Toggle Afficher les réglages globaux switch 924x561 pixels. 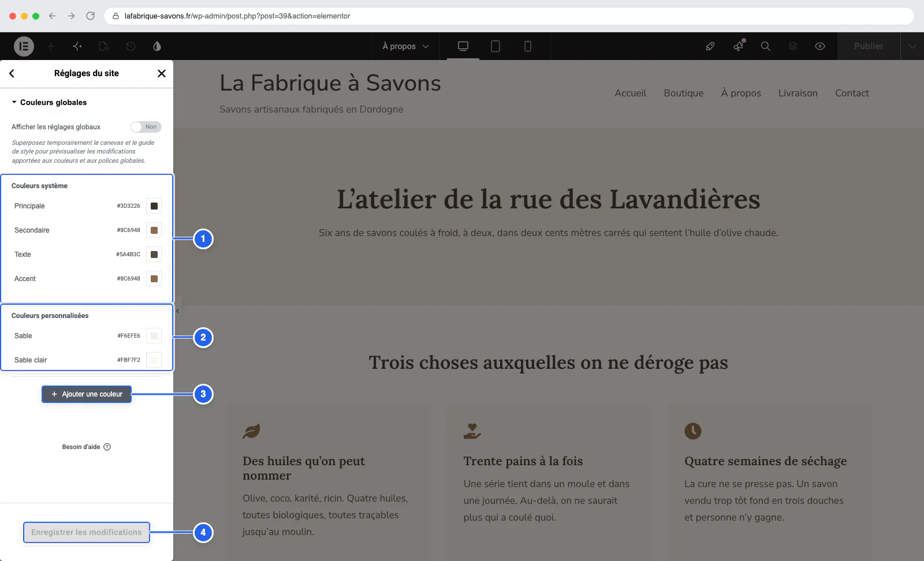(146, 127)
